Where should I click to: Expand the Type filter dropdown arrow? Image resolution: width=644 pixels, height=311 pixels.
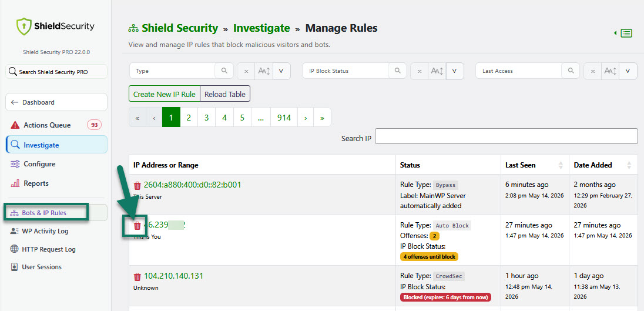click(x=281, y=71)
